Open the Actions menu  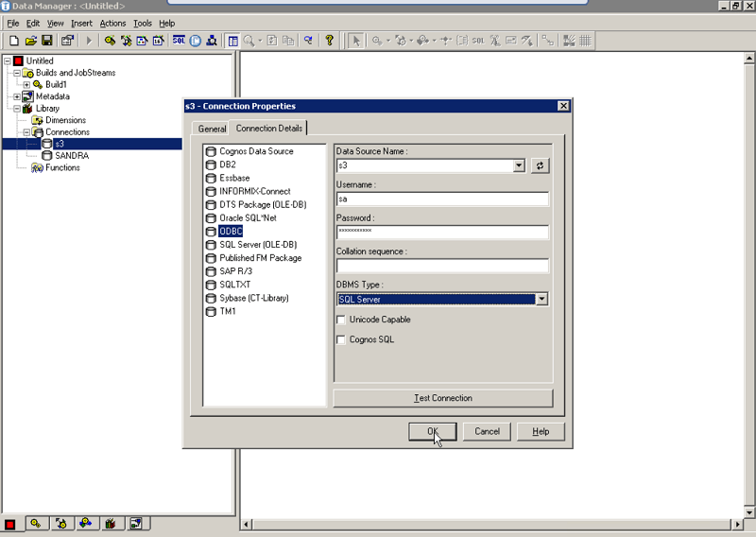tap(112, 23)
